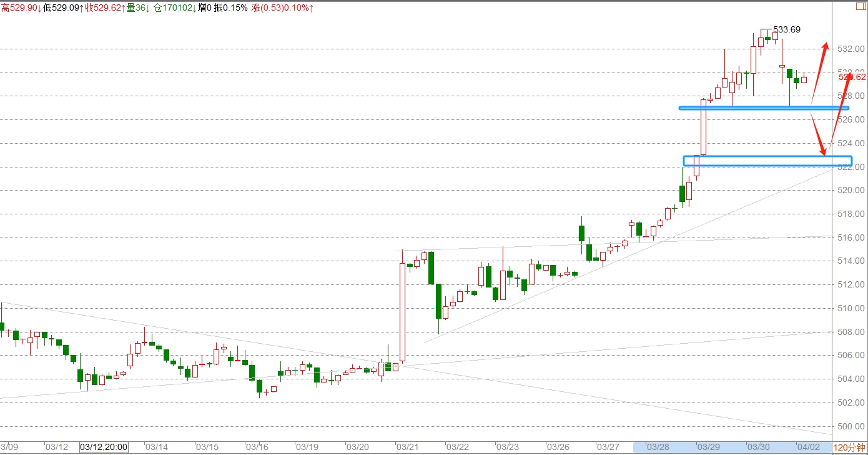Click the 03/15 date on time axis
The width and height of the screenshot is (868, 455).
(207, 447)
